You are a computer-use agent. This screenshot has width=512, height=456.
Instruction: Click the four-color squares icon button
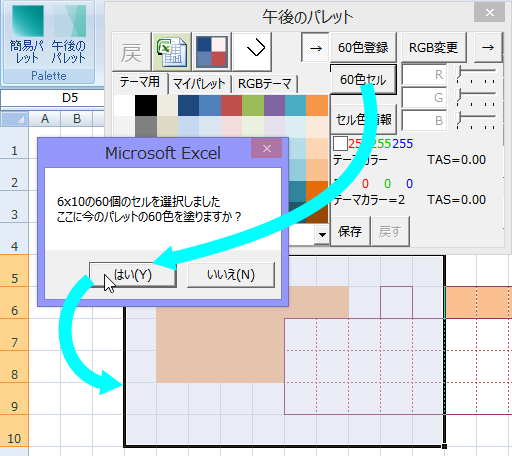coord(212,52)
